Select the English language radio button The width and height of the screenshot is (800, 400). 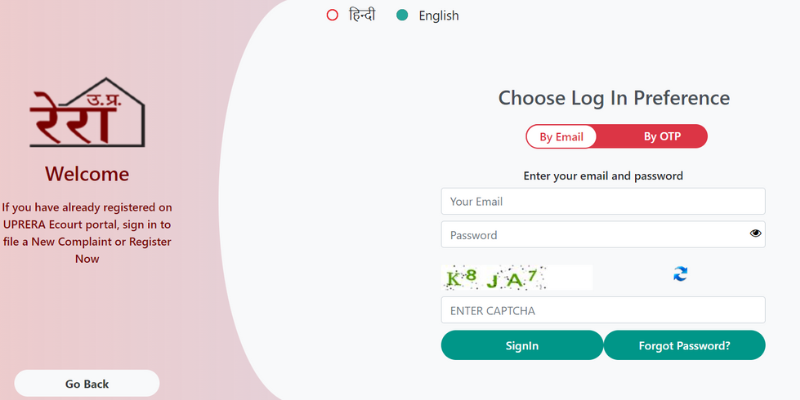(402, 15)
